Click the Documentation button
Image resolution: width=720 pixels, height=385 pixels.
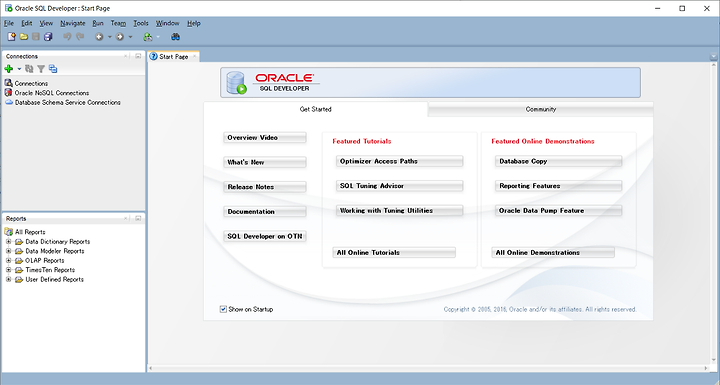[264, 212]
